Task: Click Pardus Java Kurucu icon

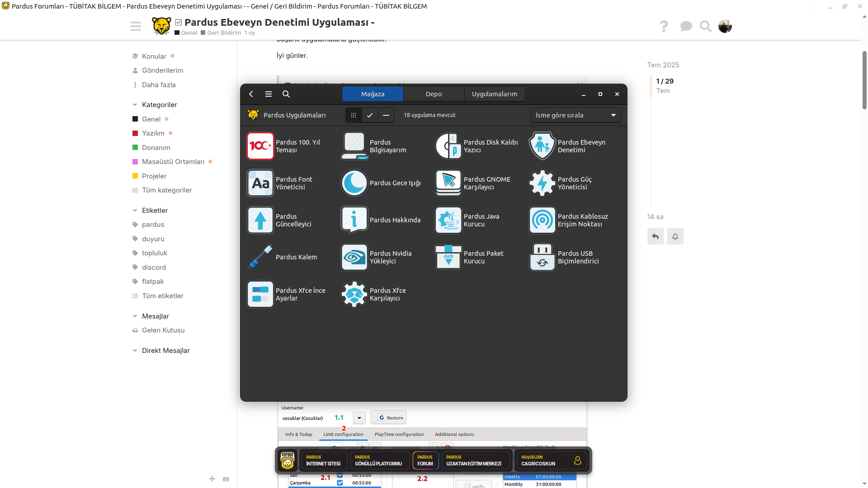Action: click(448, 220)
